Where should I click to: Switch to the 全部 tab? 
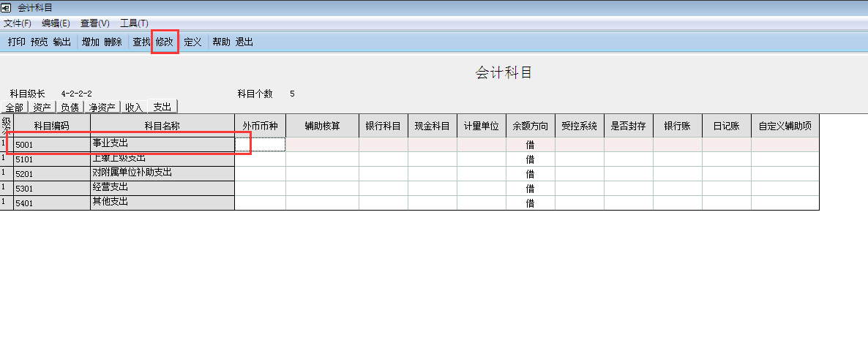pyautogui.click(x=14, y=107)
